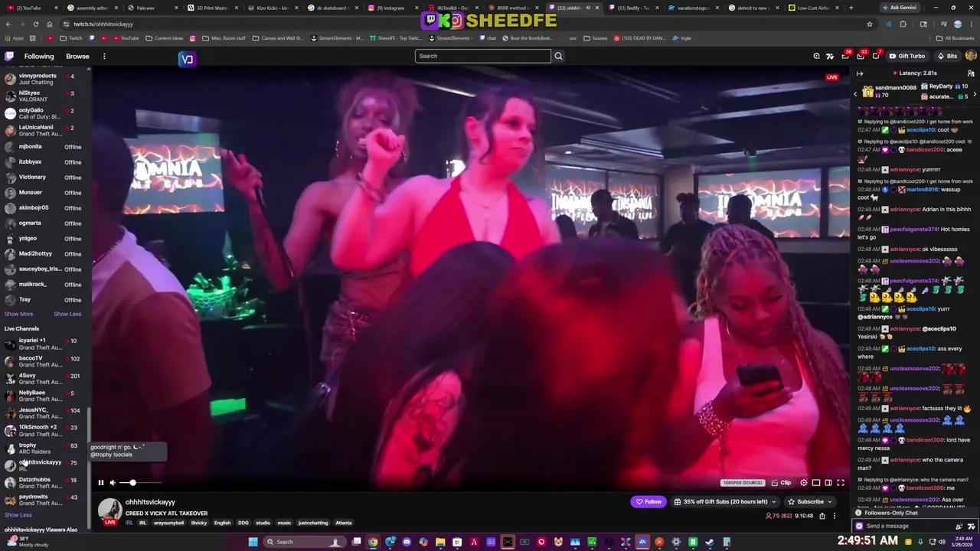Click the streamer profile avatar
This screenshot has width=980, height=551.
[x=109, y=511]
